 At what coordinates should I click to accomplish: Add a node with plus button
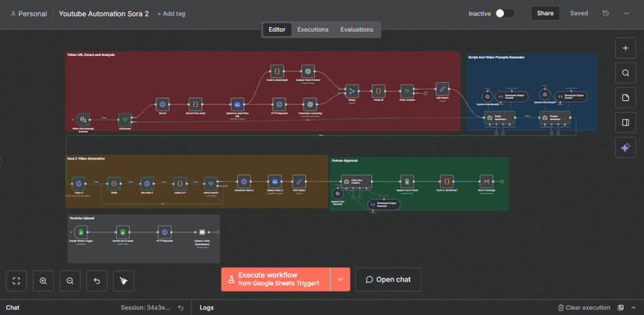pyautogui.click(x=625, y=48)
